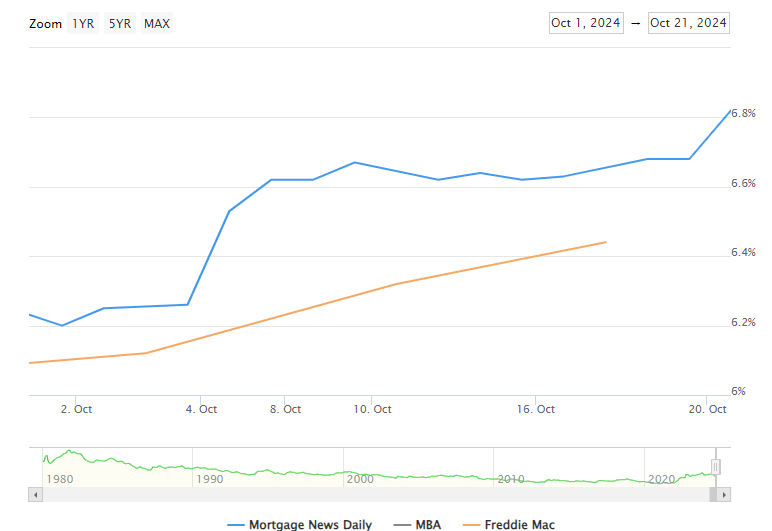Click 1980 region in the navigator
Viewport: 772px width, 531px height.
60,477
